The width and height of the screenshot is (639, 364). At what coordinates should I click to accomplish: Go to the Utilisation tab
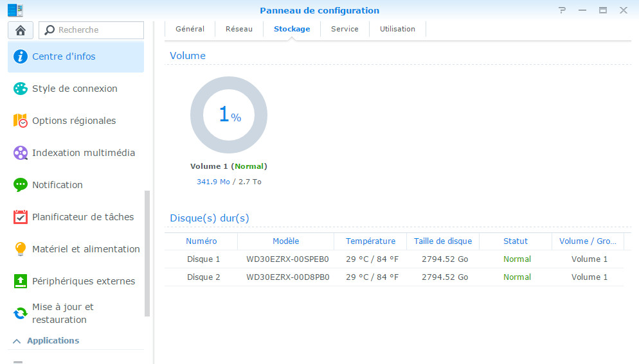coord(397,29)
